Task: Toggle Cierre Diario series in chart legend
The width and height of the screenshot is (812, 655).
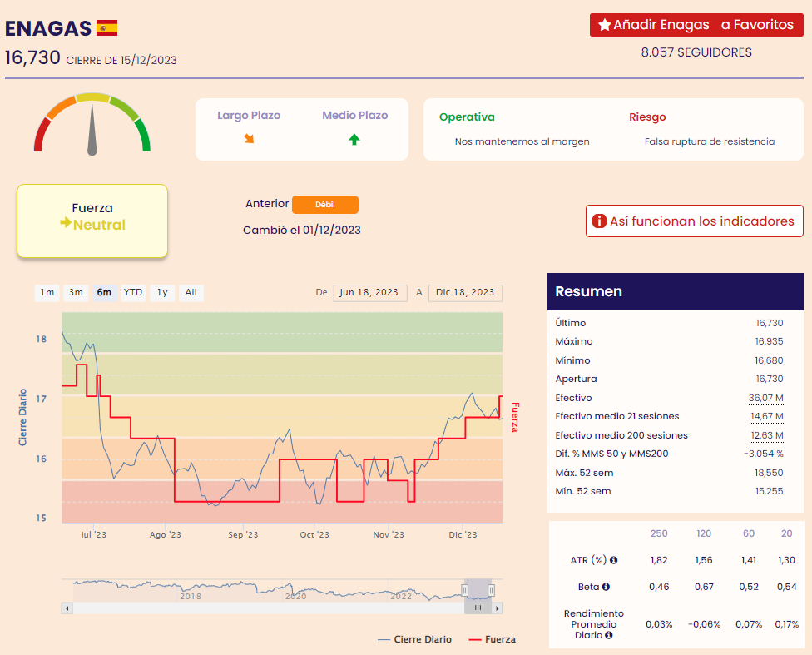Action: pos(414,639)
